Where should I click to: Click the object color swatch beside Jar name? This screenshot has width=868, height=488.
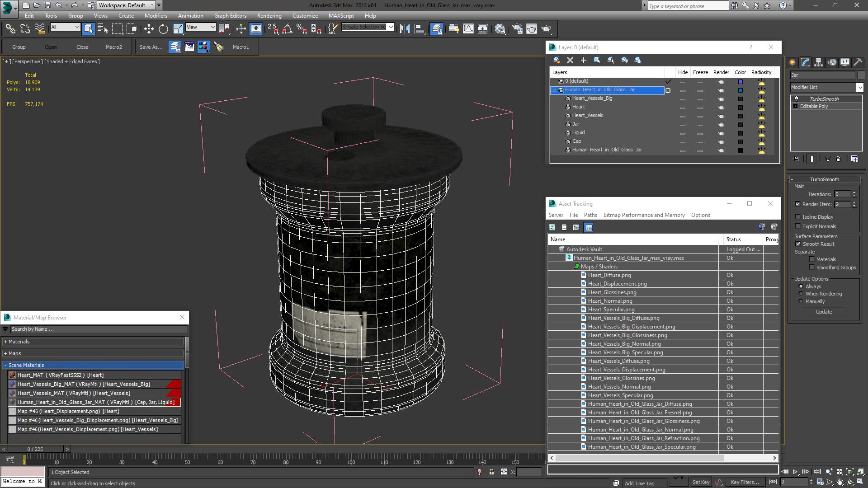pos(861,75)
